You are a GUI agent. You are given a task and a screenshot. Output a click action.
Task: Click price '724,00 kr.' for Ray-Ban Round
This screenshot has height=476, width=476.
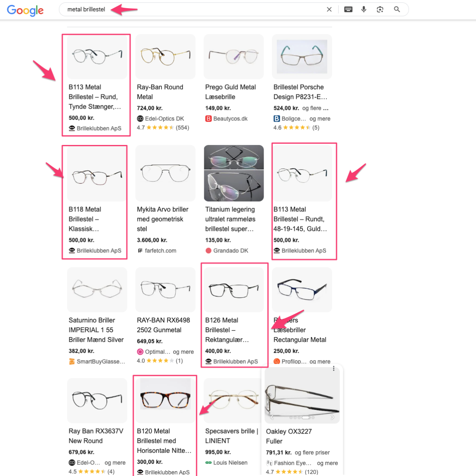[x=150, y=108]
